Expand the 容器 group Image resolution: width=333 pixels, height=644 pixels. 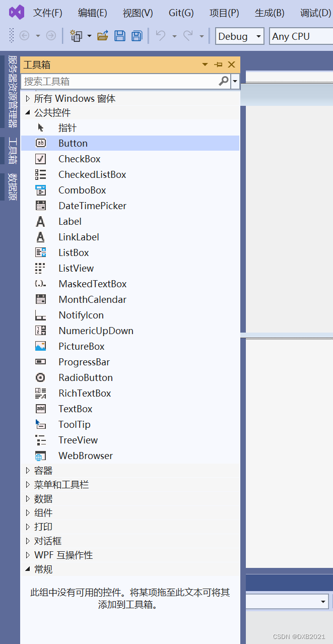28,471
